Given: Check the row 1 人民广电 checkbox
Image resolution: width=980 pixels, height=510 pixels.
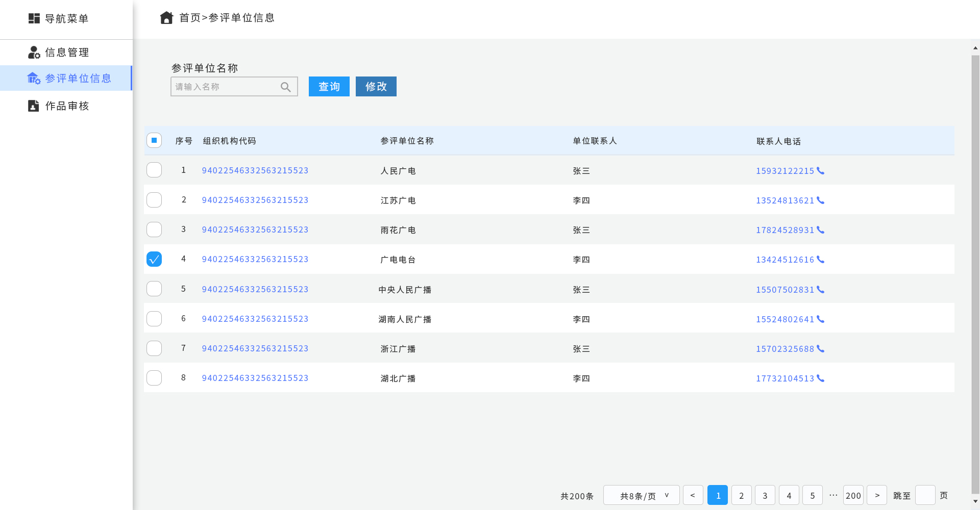Looking at the screenshot, I should point(154,170).
